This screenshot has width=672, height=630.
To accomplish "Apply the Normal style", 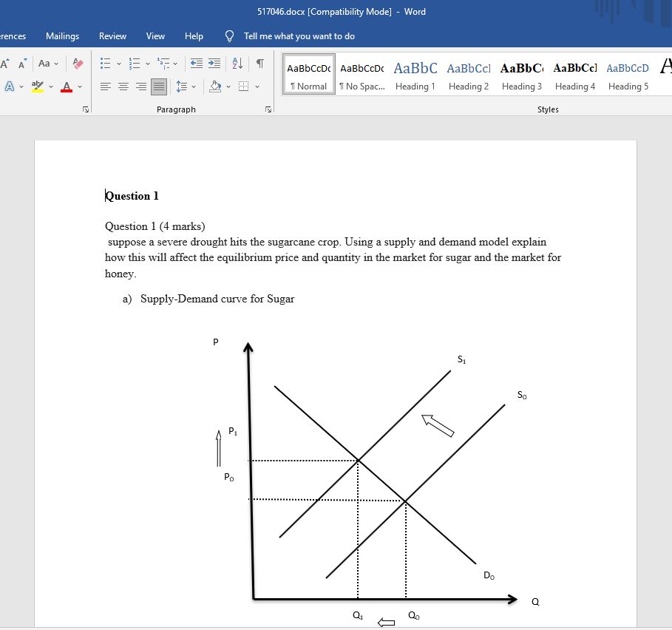I will click(x=309, y=75).
